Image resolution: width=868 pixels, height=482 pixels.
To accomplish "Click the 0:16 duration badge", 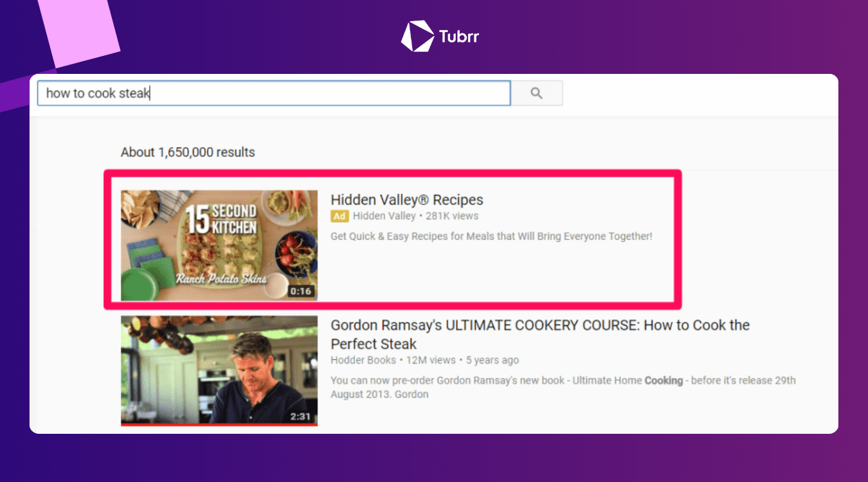I will point(300,291).
